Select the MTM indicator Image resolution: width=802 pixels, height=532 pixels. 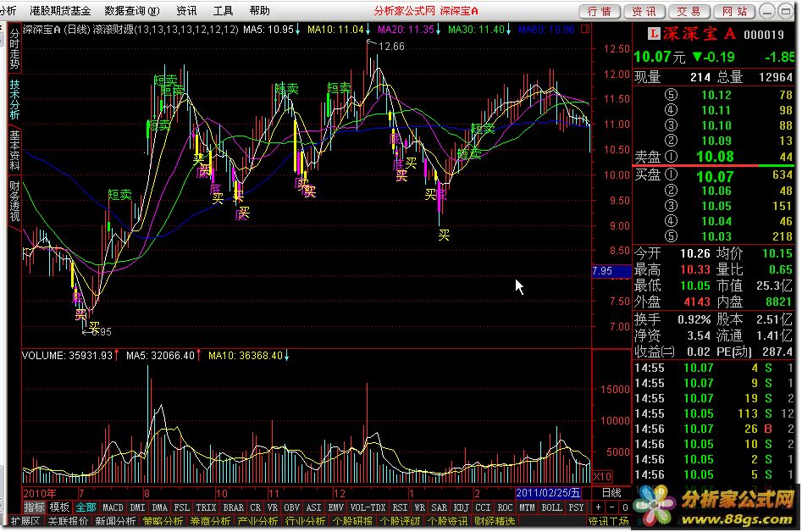click(527, 507)
